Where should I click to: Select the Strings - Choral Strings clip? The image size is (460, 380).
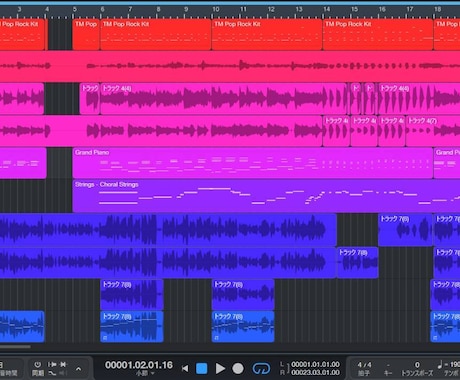pos(266,196)
